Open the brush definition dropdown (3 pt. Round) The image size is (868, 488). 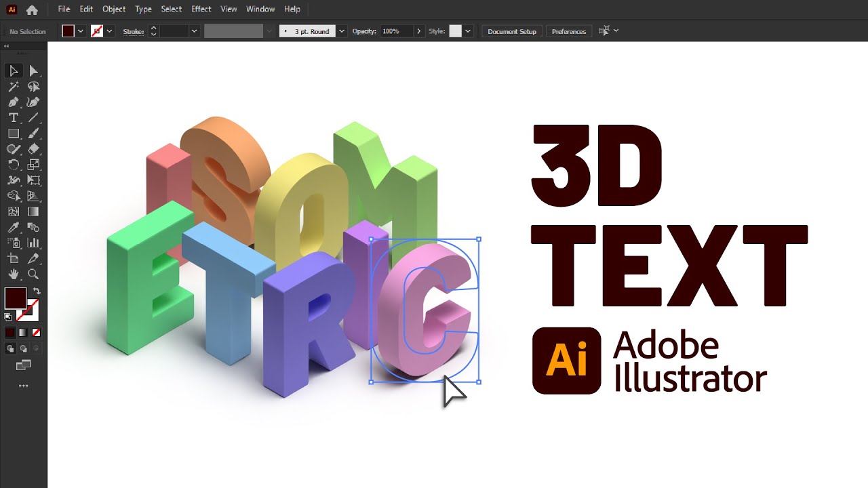[x=342, y=31]
